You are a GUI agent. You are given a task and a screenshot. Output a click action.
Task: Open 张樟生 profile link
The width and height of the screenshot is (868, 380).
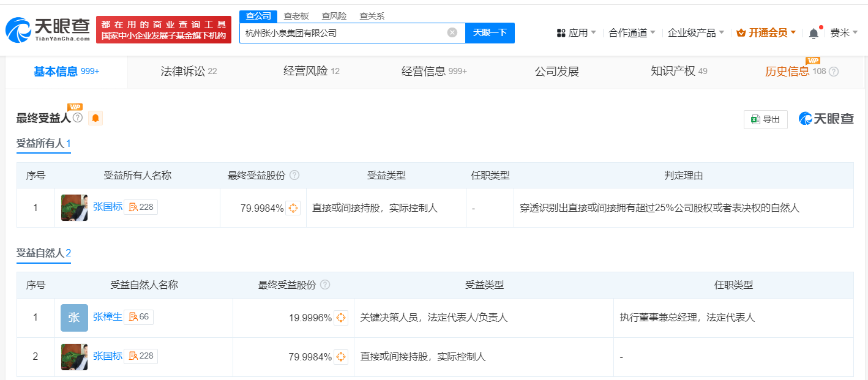pyautogui.click(x=108, y=317)
